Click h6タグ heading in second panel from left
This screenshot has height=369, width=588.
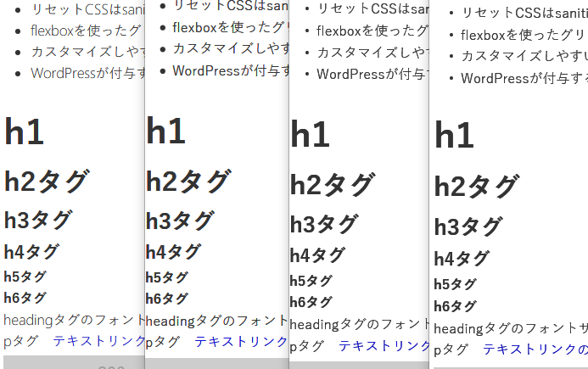pyautogui.click(x=166, y=299)
